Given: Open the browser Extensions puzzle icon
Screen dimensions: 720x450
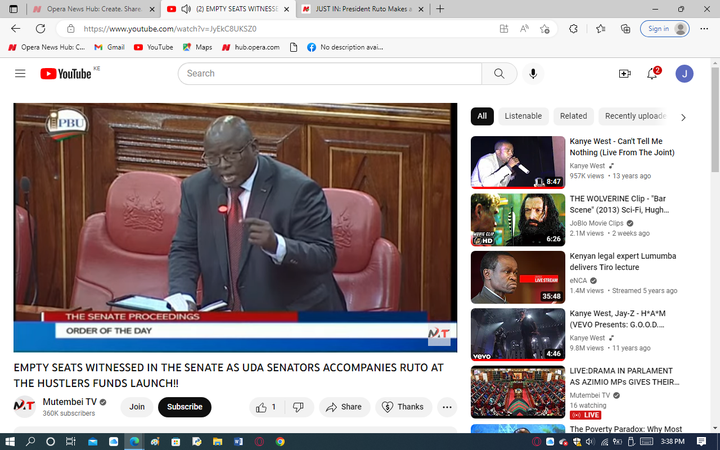Looking at the screenshot, I should point(573,28).
